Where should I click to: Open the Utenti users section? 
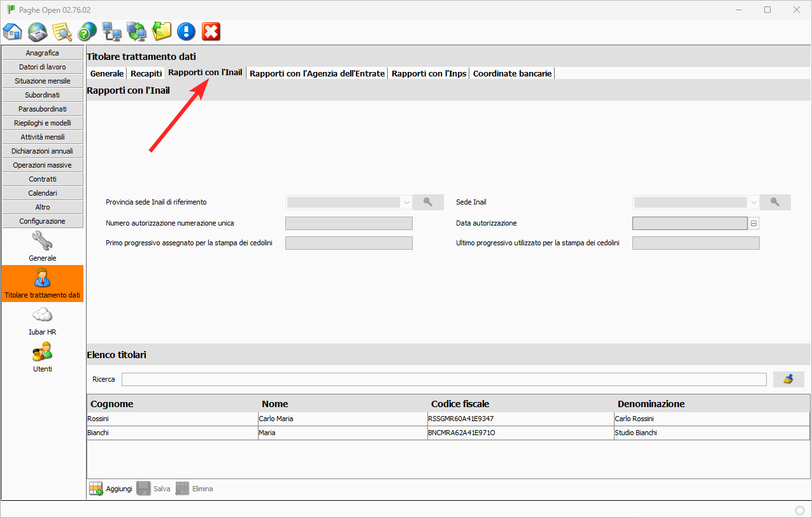[x=42, y=357]
